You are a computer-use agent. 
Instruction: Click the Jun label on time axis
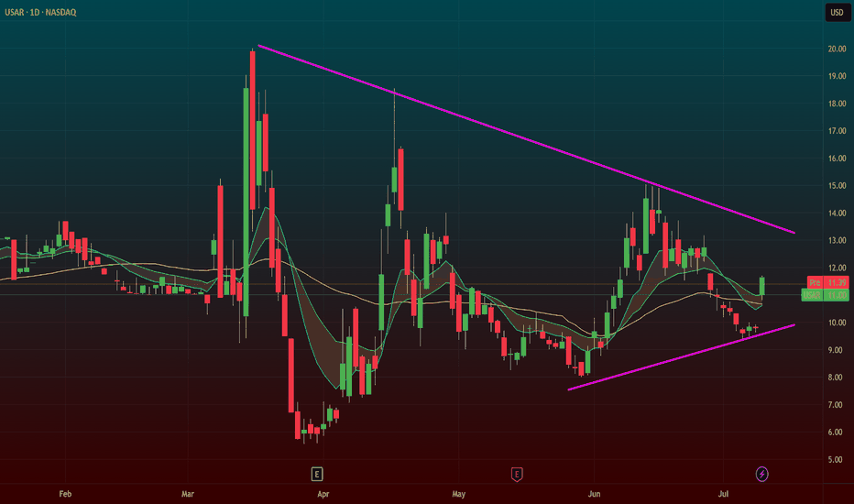594,494
